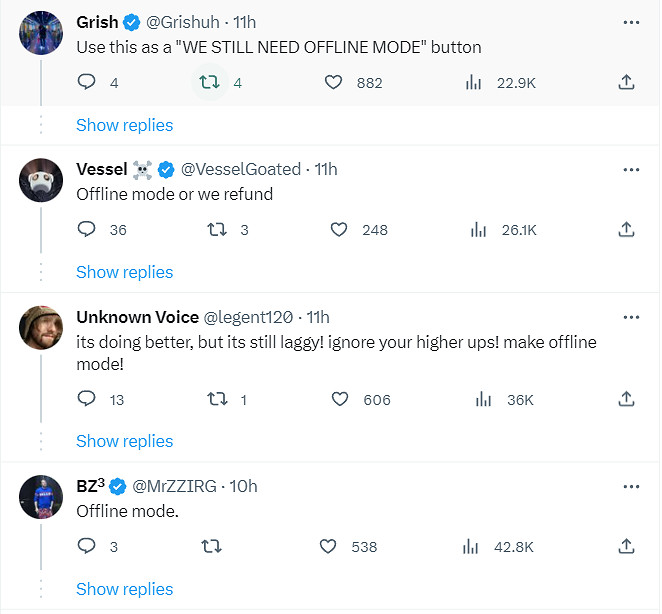Open more options on Unknown Voice's tweet
Image resolution: width=662 pixels, height=614 pixels.
[631, 317]
